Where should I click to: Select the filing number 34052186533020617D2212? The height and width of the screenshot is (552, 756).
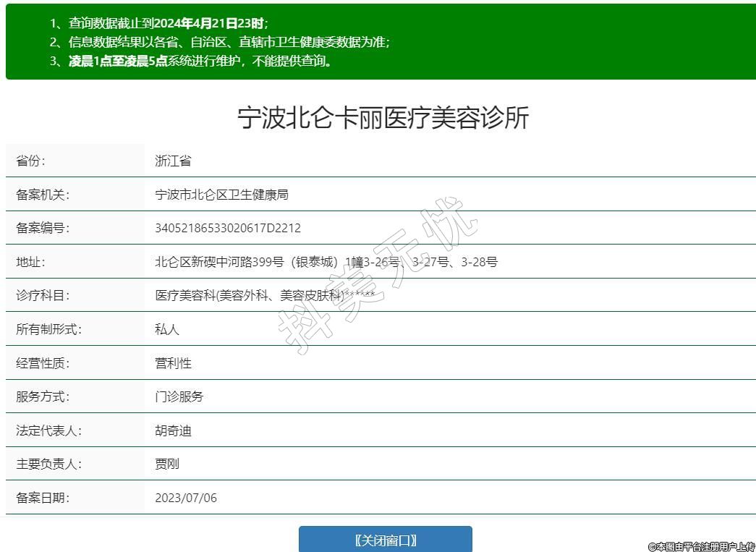pyautogui.click(x=228, y=228)
